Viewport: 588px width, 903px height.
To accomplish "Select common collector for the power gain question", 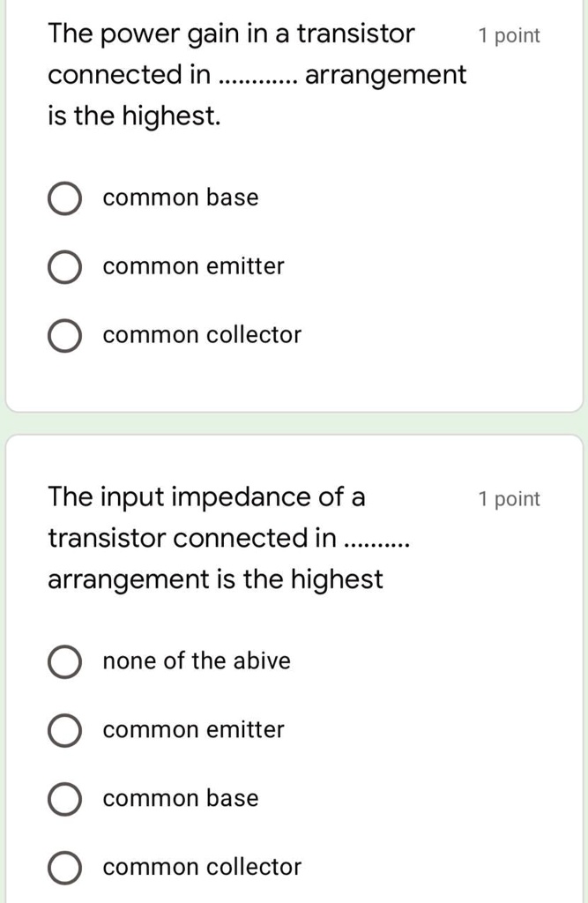I will 64,335.
